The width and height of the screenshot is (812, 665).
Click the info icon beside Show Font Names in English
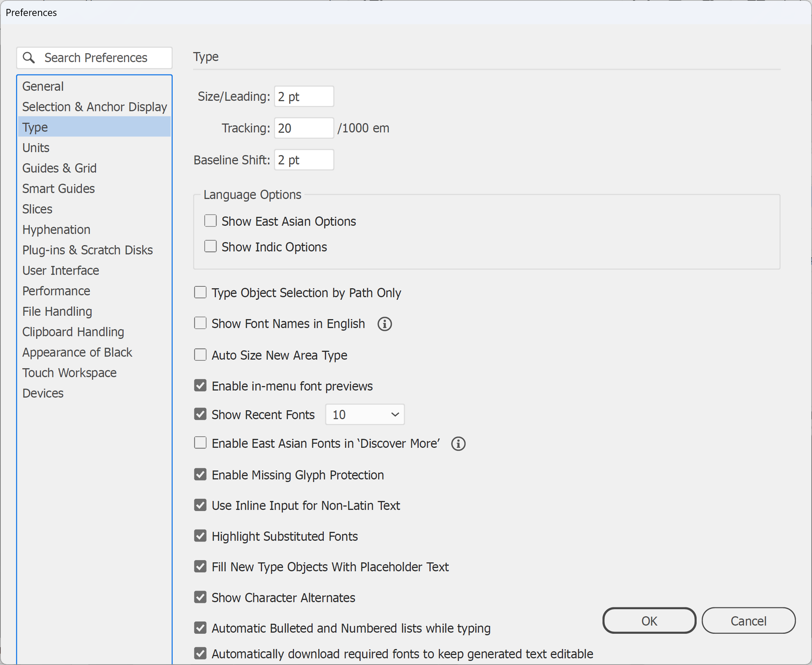384,324
